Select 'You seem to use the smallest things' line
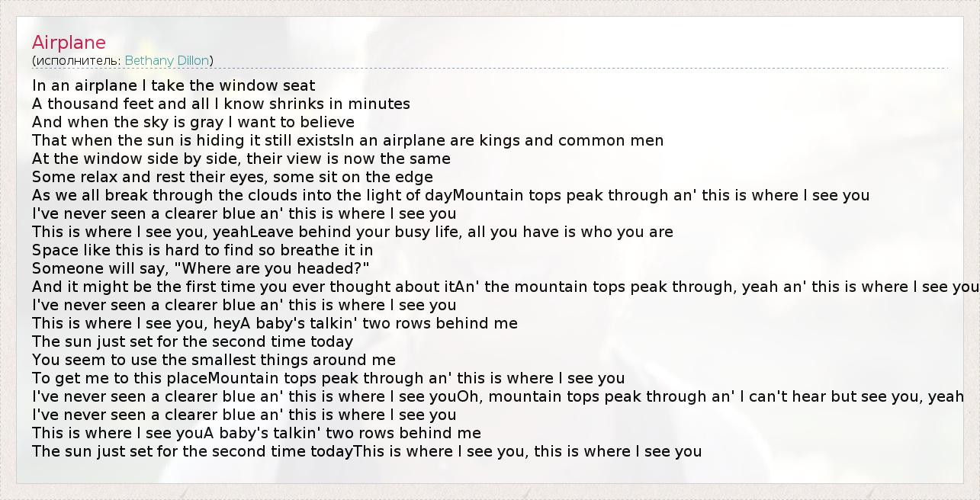 214,360
